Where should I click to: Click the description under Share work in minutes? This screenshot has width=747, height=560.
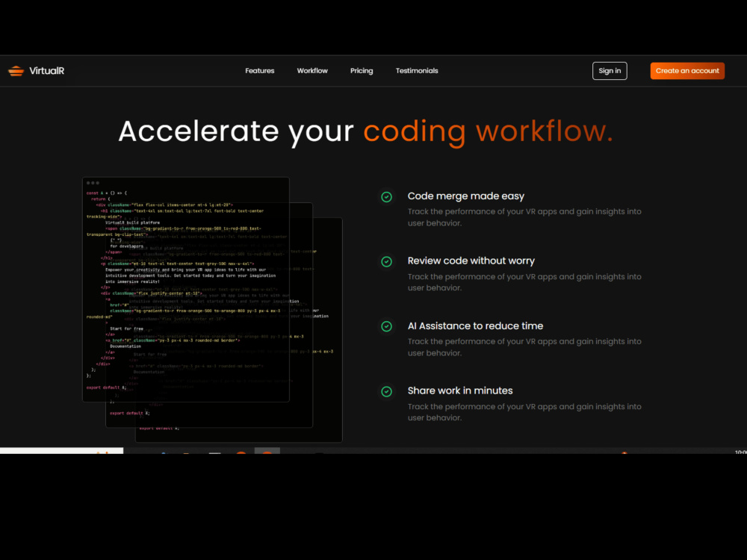(524, 412)
